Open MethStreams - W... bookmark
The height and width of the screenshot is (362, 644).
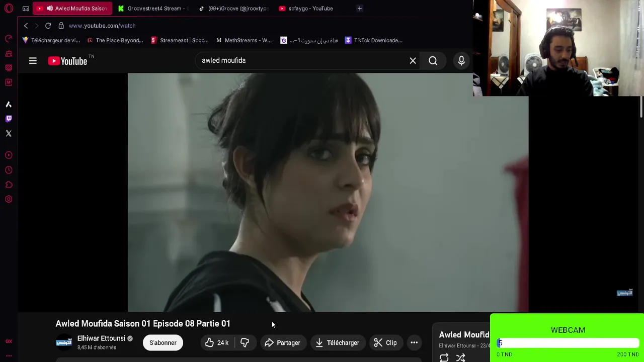[x=244, y=40]
